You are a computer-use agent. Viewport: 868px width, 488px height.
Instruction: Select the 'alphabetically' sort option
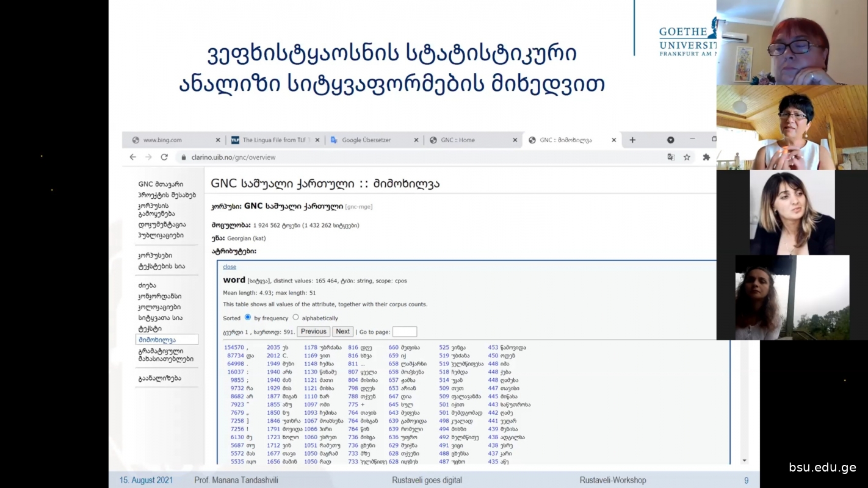[295, 317]
